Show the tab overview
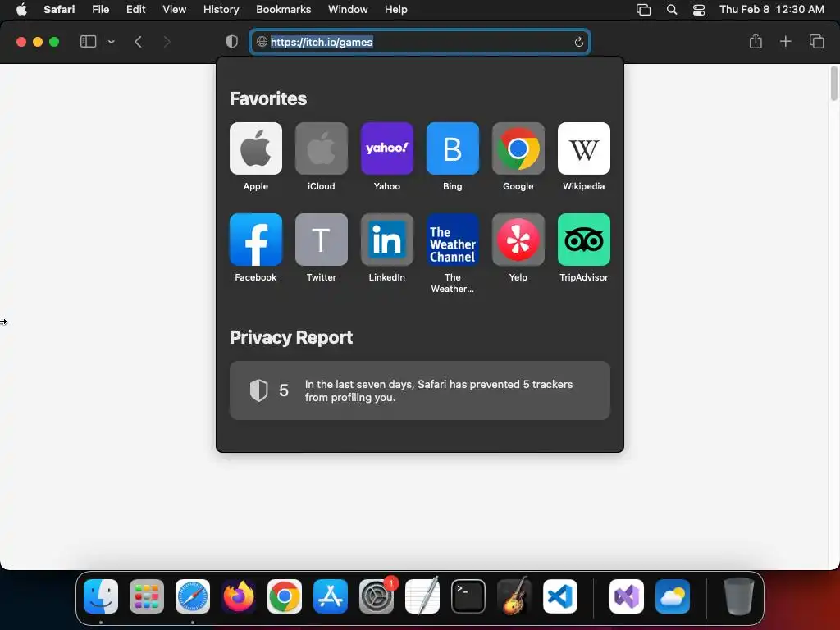Viewport: 840px width, 630px height. click(x=816, y=41)
